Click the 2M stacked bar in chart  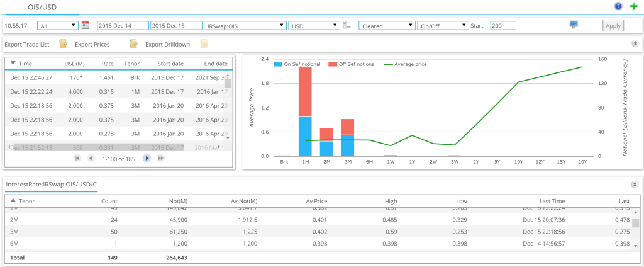tap(326, 142)
